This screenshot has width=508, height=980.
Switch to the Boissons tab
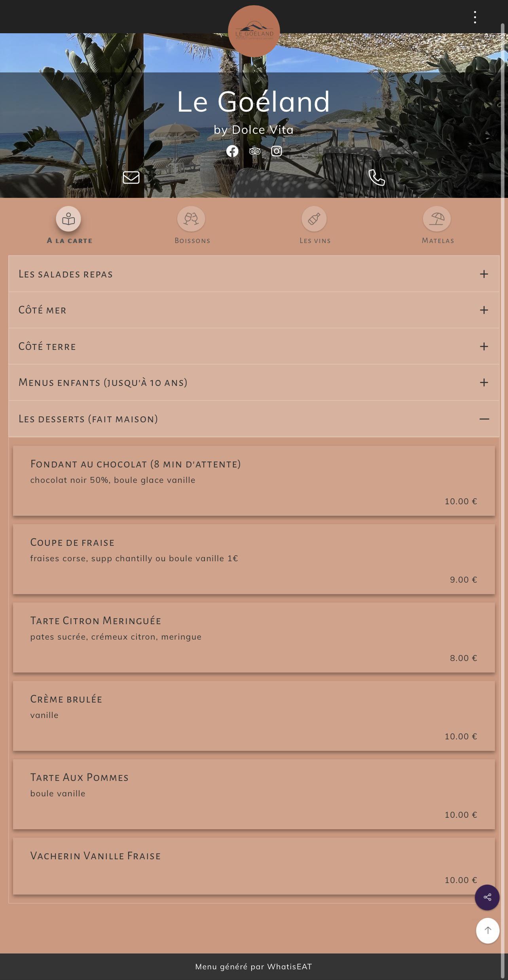[192, 225]
